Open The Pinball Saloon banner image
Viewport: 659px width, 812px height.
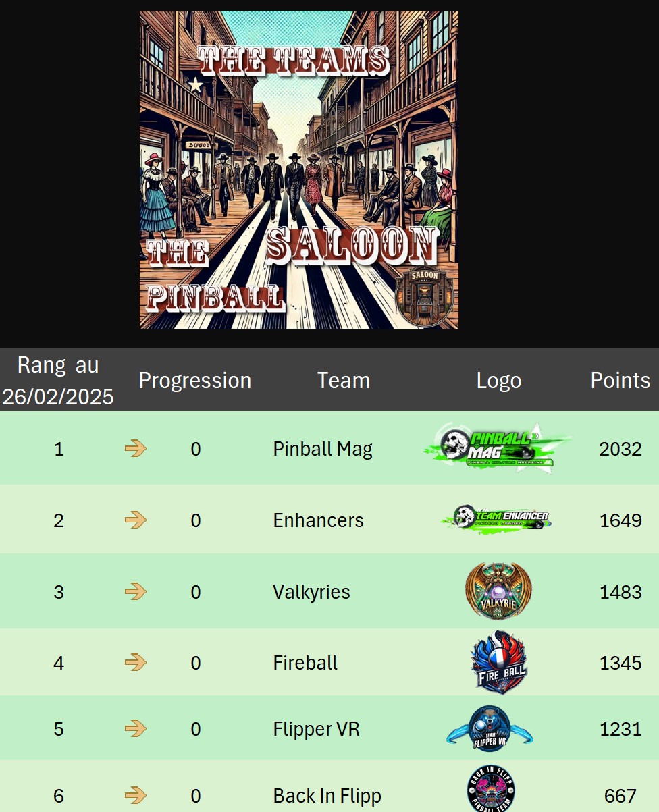(x=299, y=169)
